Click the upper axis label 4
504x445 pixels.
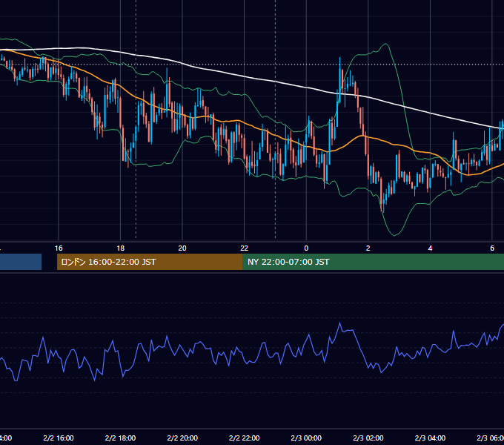tap(430, 248)
